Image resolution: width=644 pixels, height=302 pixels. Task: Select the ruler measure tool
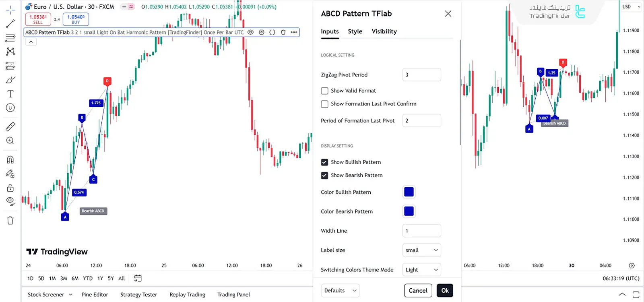10,127
